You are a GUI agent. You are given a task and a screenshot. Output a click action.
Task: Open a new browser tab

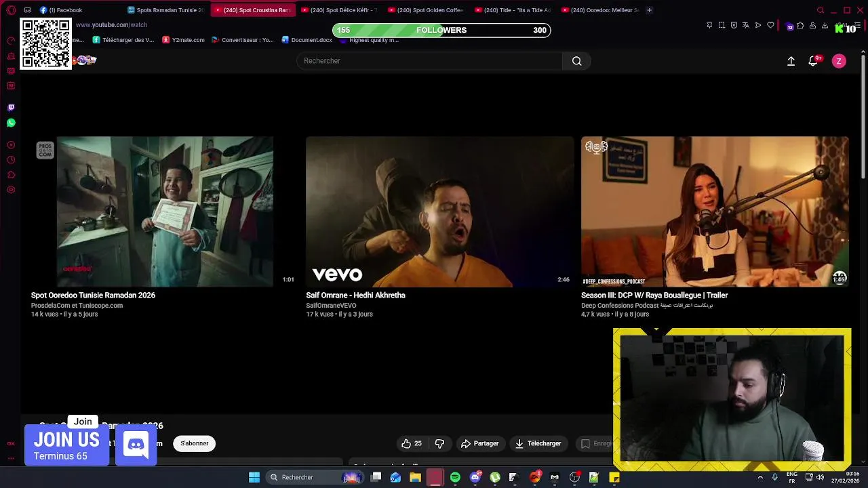649,10
